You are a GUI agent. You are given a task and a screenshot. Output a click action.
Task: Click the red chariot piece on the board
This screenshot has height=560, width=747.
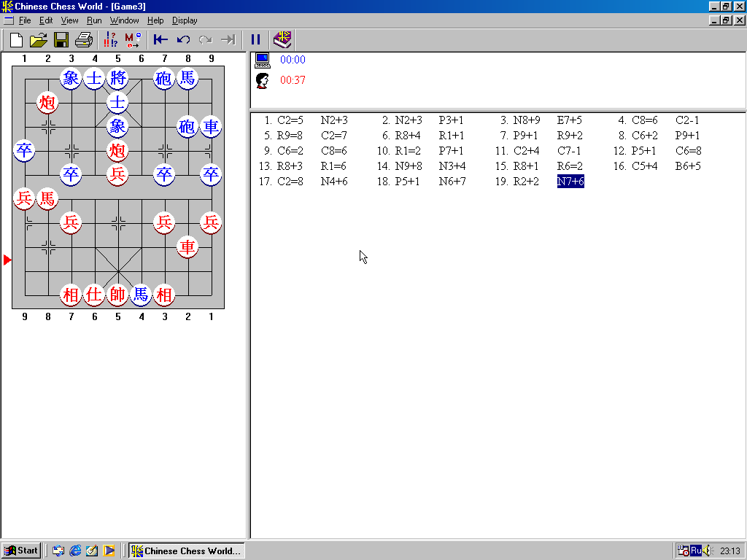[x=187, y=247]
